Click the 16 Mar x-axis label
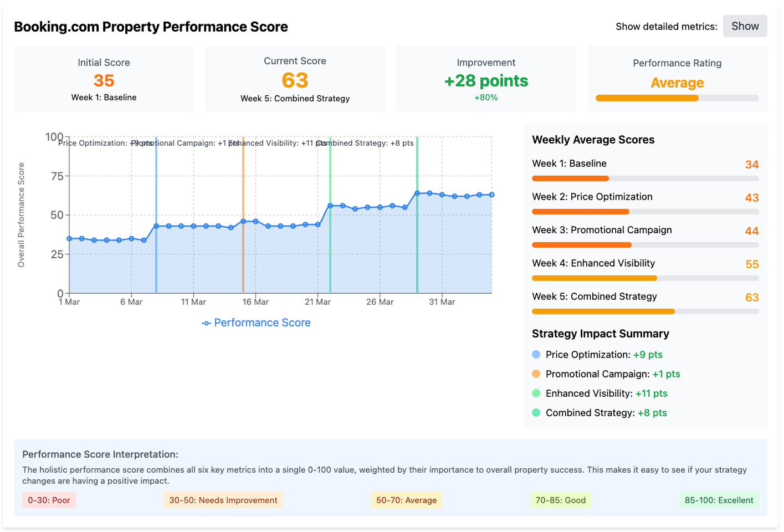This screenshot has width=784, height=532. click(x=255, y=302)
